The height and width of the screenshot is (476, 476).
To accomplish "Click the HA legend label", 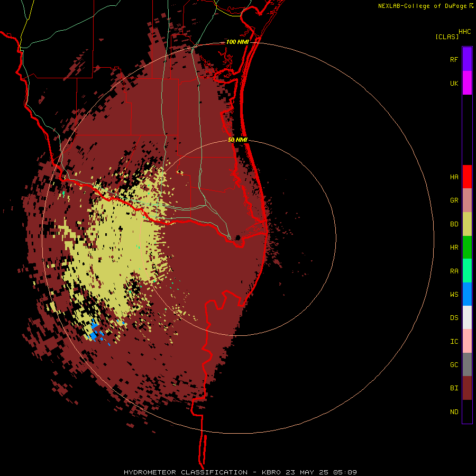I will (x=454, y=177).
